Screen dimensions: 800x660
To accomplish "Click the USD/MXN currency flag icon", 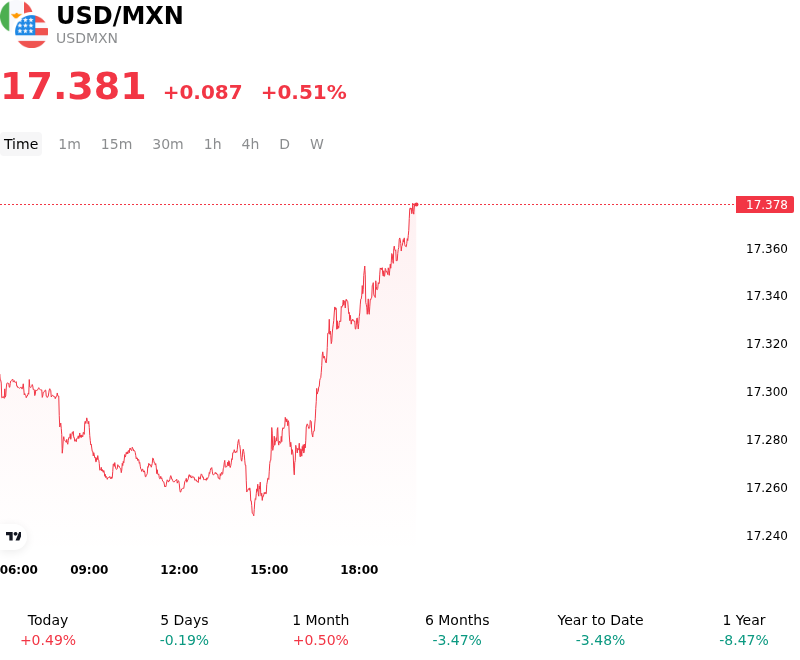I will click(24, 24).
